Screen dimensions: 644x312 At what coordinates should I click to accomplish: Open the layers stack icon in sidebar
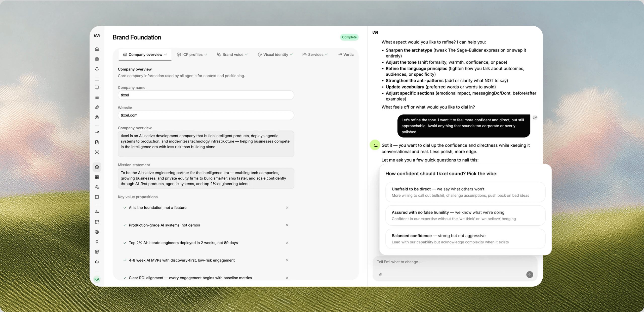pos(97,167)
